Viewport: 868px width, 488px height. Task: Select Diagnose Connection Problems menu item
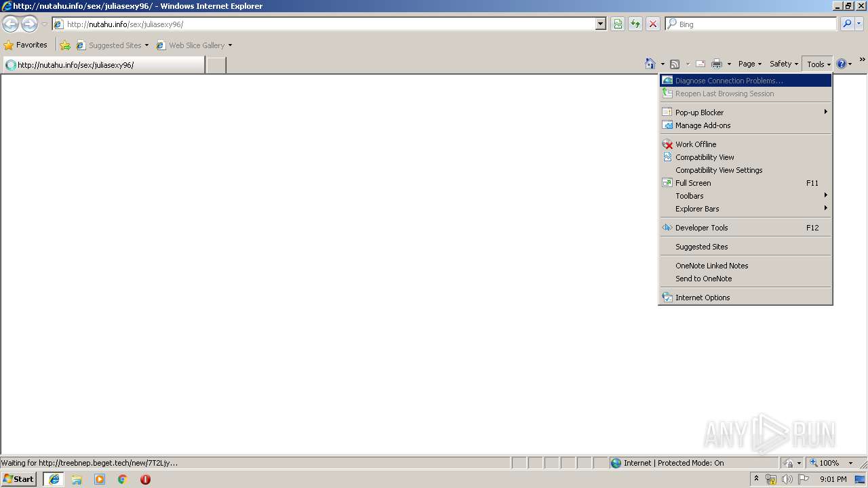745,81
